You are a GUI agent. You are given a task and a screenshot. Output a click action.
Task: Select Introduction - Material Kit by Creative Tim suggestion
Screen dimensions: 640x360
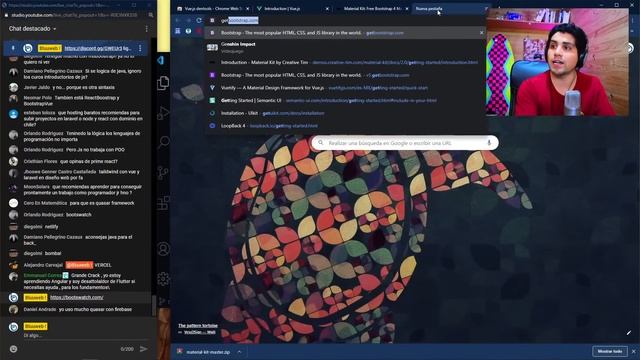coord(345,62)
